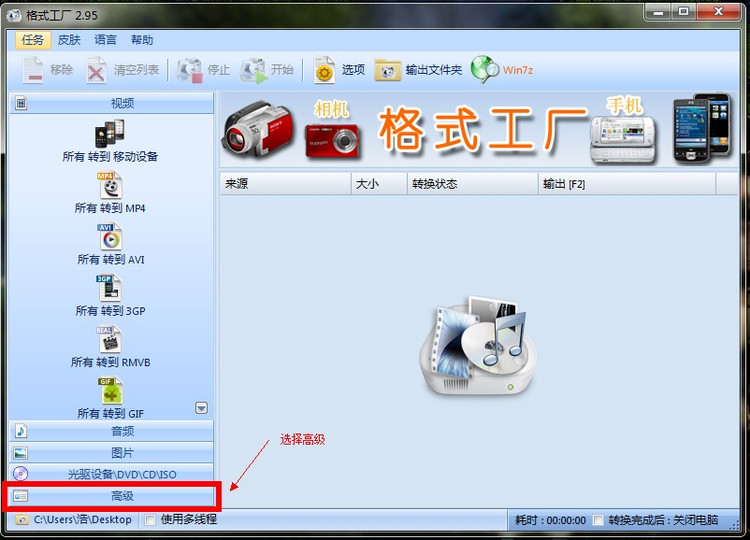Viewport: 750px width, 540px height.
Task: Click the camcorder image in banner
Action: pyautogui.click(x=257, y=130)
